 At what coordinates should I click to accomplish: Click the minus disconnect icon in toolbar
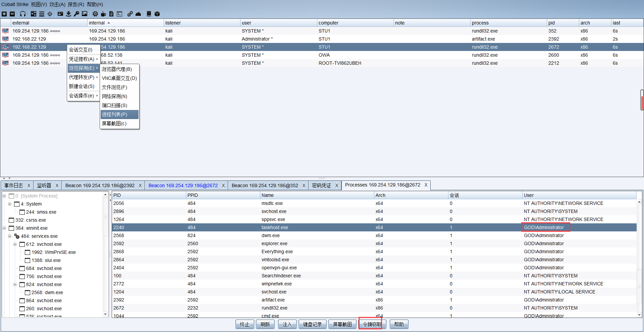(x=12, y=14)
